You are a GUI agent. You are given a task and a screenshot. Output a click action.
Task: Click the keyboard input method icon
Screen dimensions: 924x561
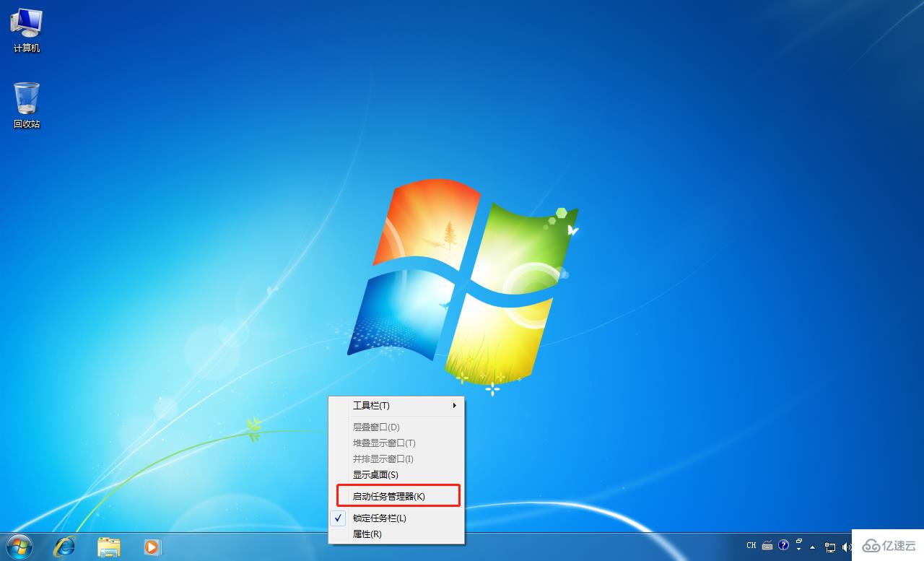(x=767, y=545)
